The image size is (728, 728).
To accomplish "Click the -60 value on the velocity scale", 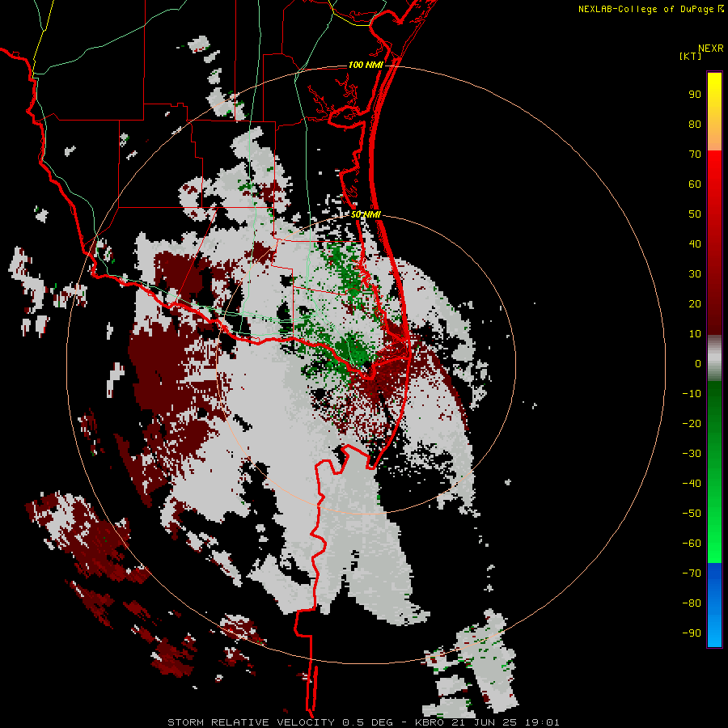I will [x=692, y=544].
